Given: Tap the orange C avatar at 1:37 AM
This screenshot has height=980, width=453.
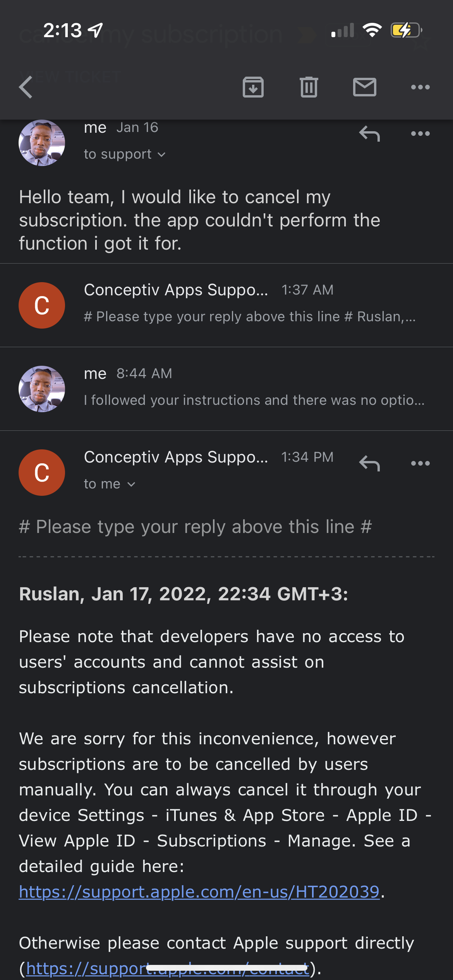Looking at the screenshot, I should point(42,305).
